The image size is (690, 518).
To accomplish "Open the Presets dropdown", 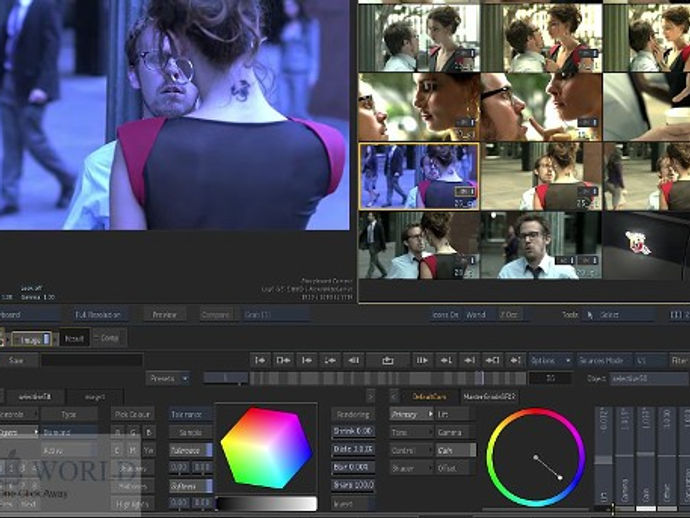I will (x=168, y=378).
